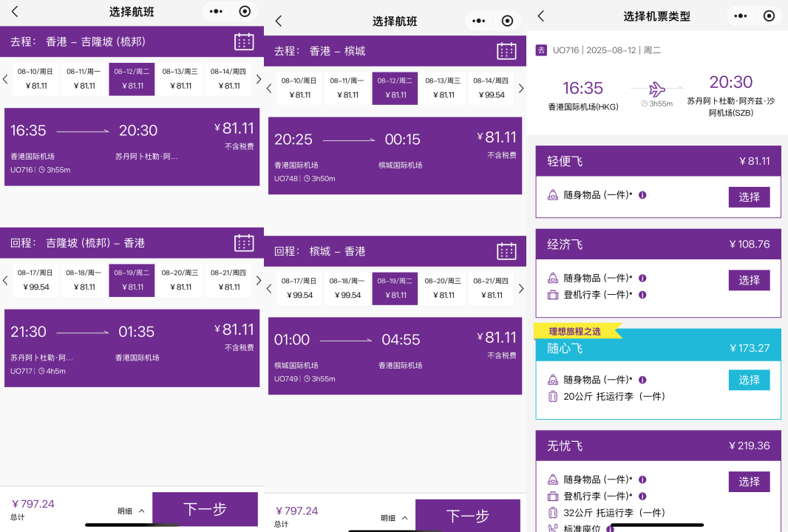Pick the selected 08-12/周二 outbound date on the Penang screen
The height and width of the screenshot is (532, 788).
(x=395, y=89)
